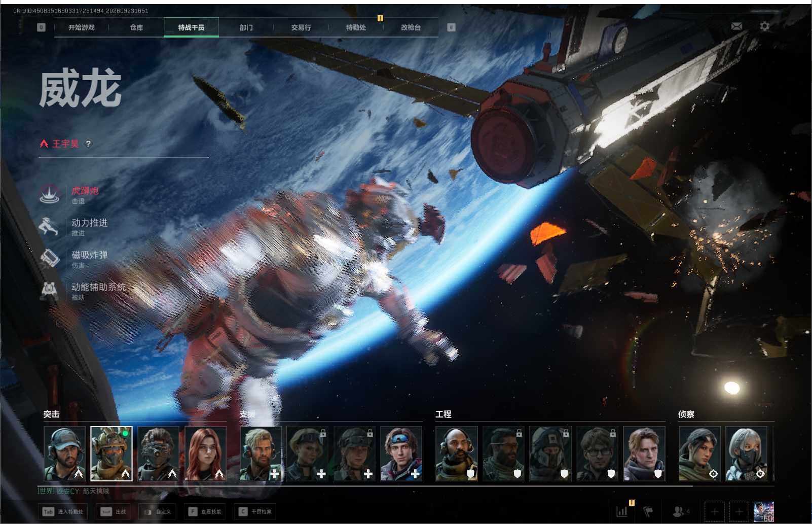Open the 干员档案 button
812x524 pixels.
pyautogui.click(x=255, y=511)
